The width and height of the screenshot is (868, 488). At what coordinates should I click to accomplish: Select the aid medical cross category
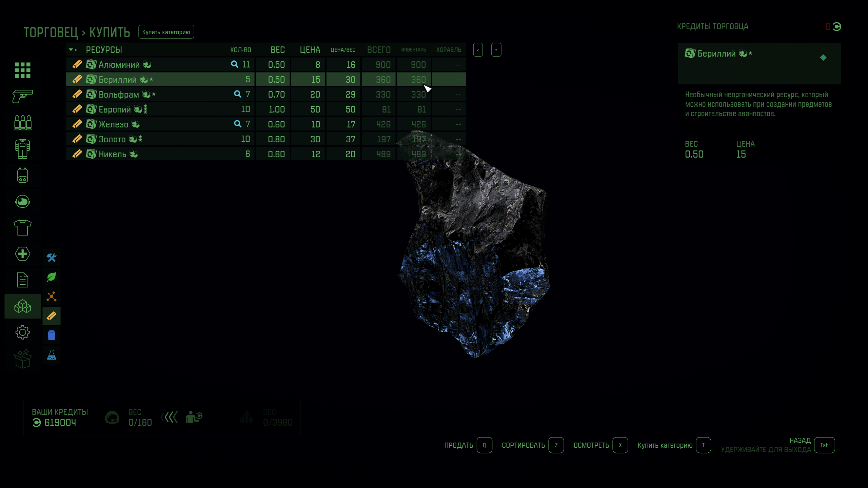click(22, 254)
